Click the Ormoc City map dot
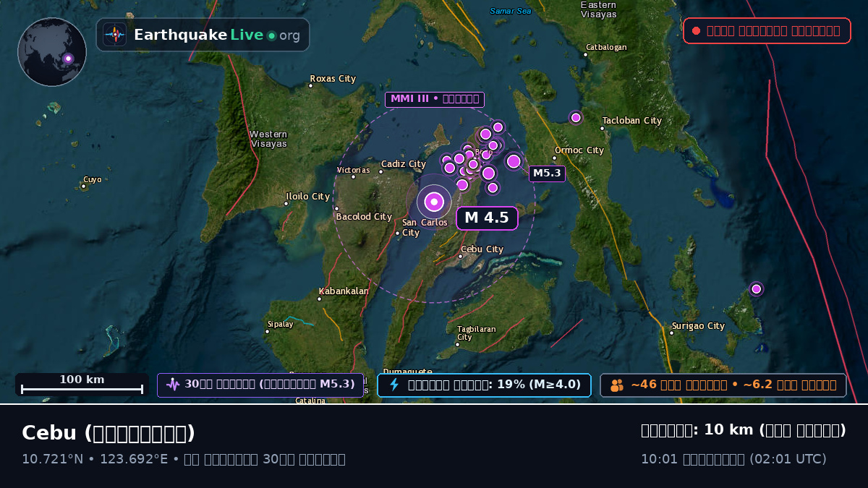 point(555,158)
